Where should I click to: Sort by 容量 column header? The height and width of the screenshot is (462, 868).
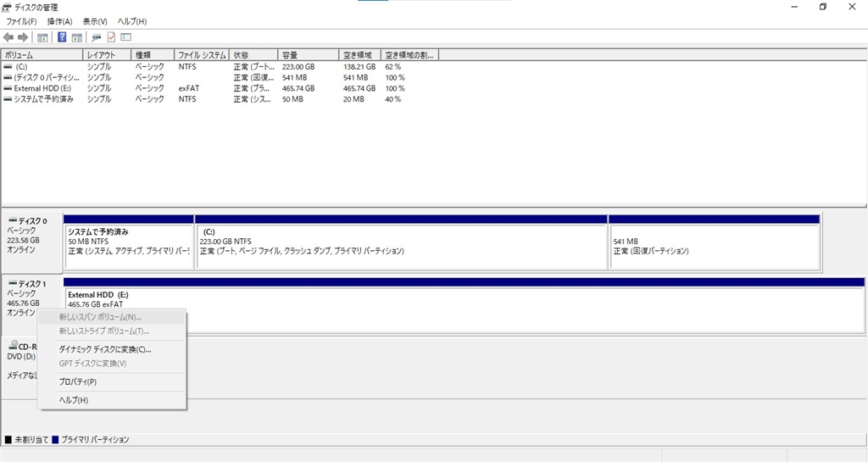coord(309,55)
